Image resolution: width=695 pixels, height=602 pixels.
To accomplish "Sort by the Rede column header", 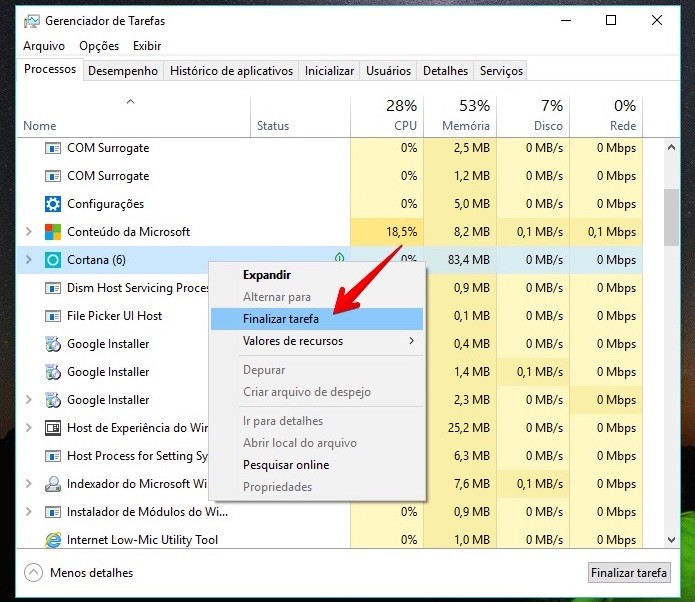I will tap(606, 115).
